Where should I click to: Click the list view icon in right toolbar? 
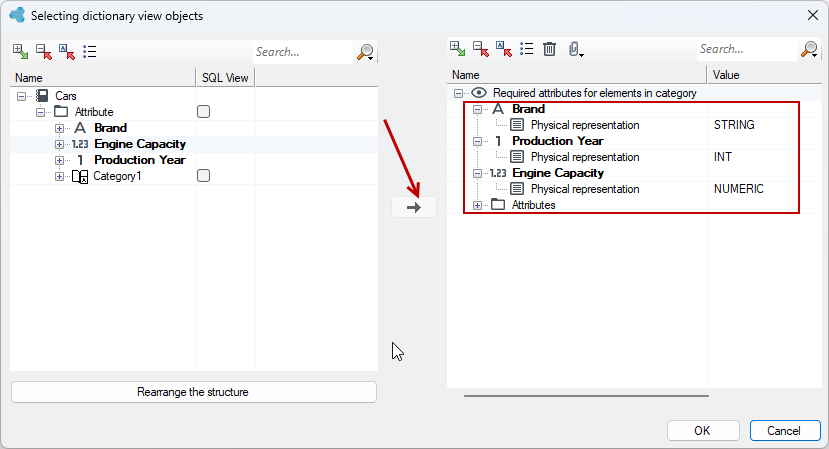[x=527, y=49]
